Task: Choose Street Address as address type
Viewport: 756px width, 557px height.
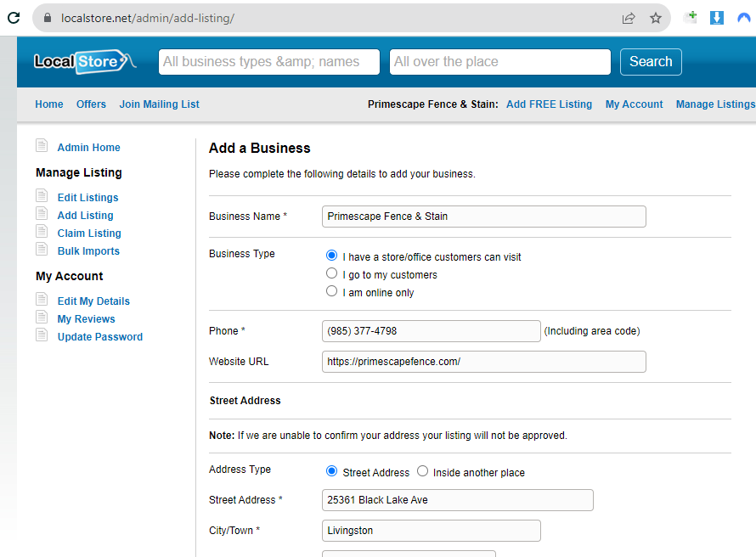Action: 331,470
